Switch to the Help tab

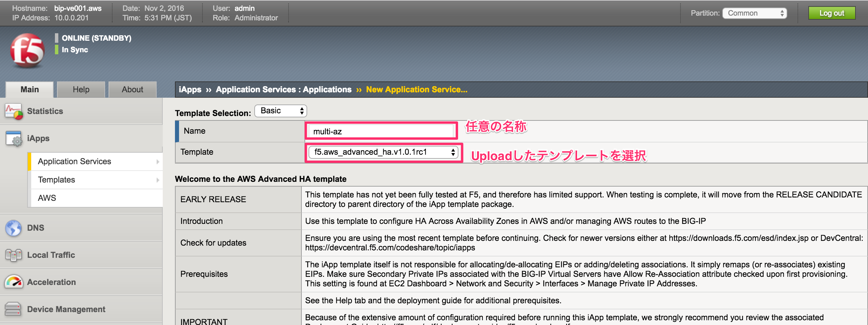pyautogui.click(x=81, y=90)
